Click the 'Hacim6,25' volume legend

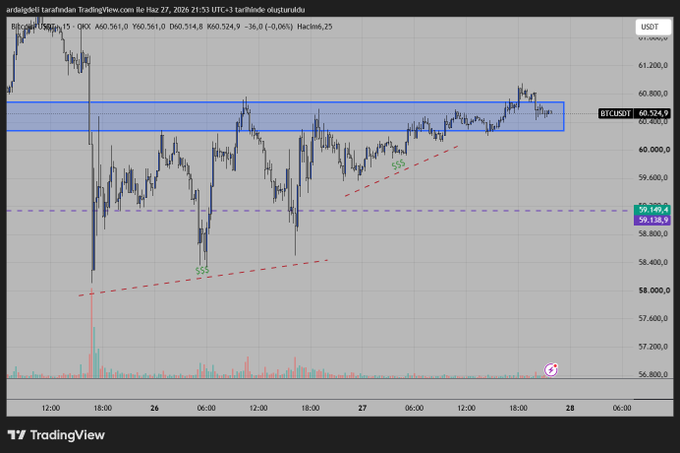(314, 26)
